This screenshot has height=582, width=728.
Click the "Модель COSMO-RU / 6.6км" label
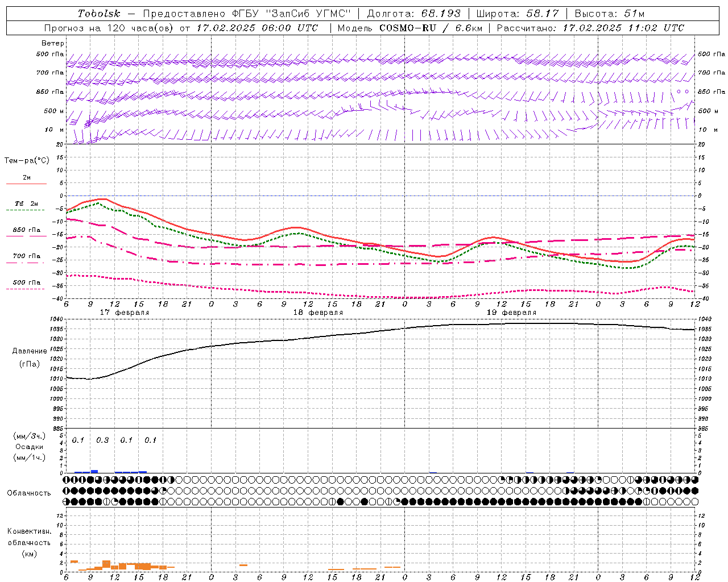(409, 28)
